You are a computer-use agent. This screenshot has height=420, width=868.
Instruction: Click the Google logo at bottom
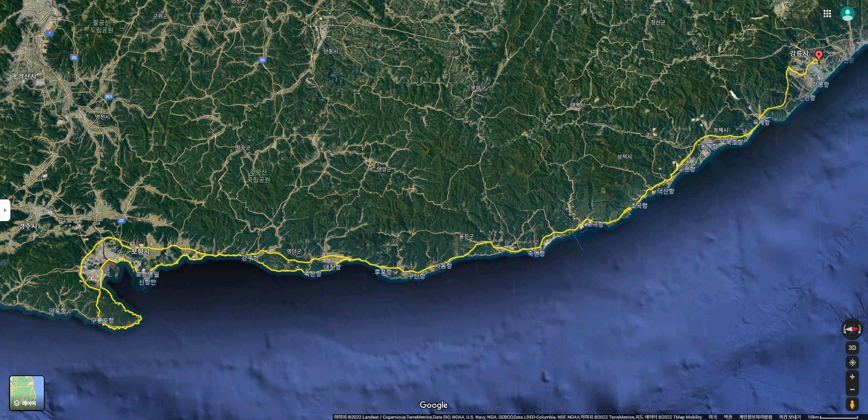point(433,405)
